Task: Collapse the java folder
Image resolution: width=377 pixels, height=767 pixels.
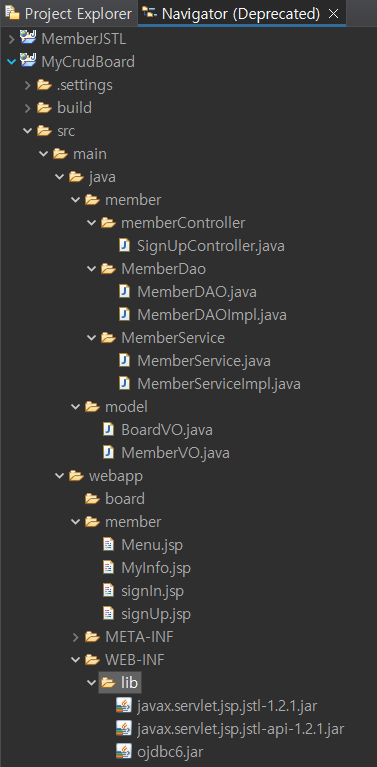Action: [60, 177]
